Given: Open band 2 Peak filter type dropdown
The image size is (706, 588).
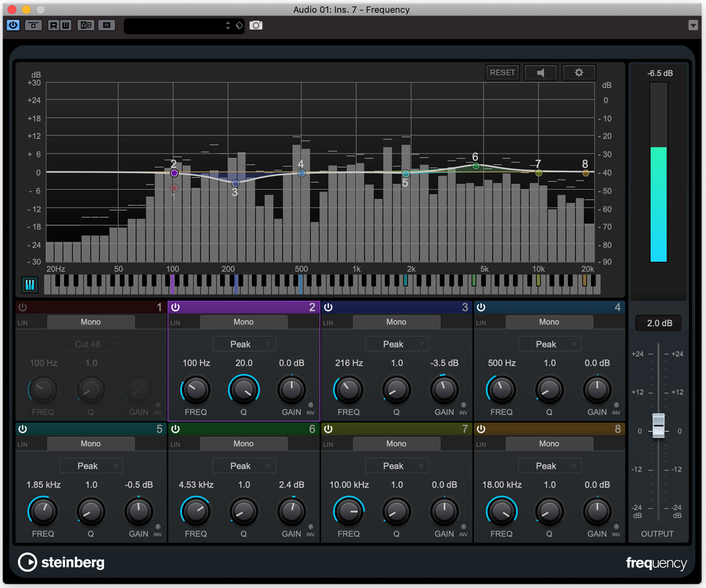Looking at the screenshot, I should point(244,344).
